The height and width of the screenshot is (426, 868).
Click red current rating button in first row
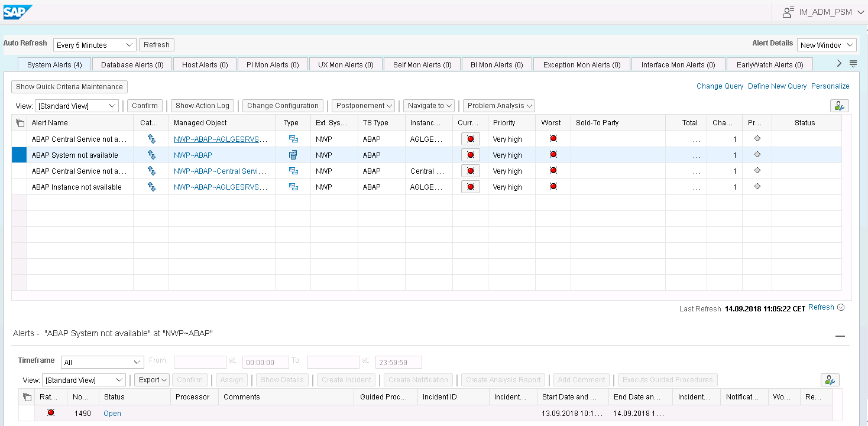[470, 139]
